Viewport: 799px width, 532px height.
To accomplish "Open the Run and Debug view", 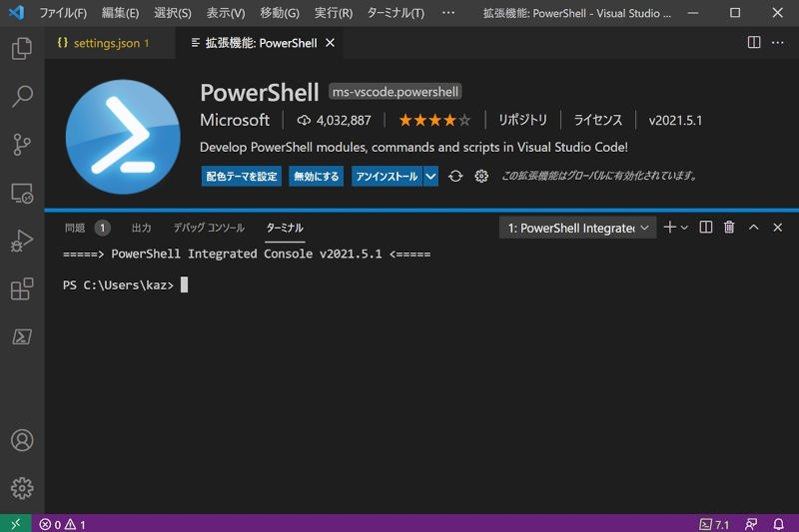I will pos(22,241).
